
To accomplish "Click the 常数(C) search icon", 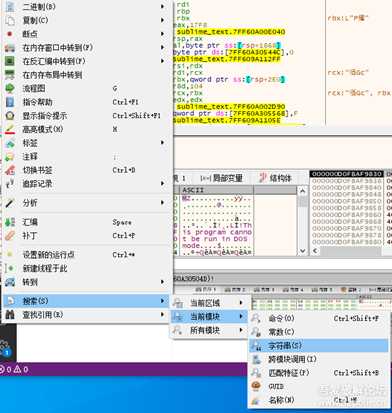I will pyautogui.click(x=256, y=332).
